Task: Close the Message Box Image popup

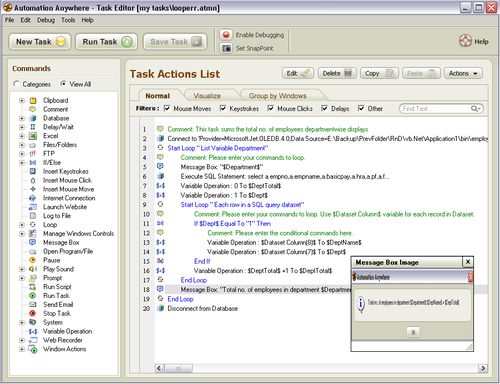Action: (x=468, y=262)
